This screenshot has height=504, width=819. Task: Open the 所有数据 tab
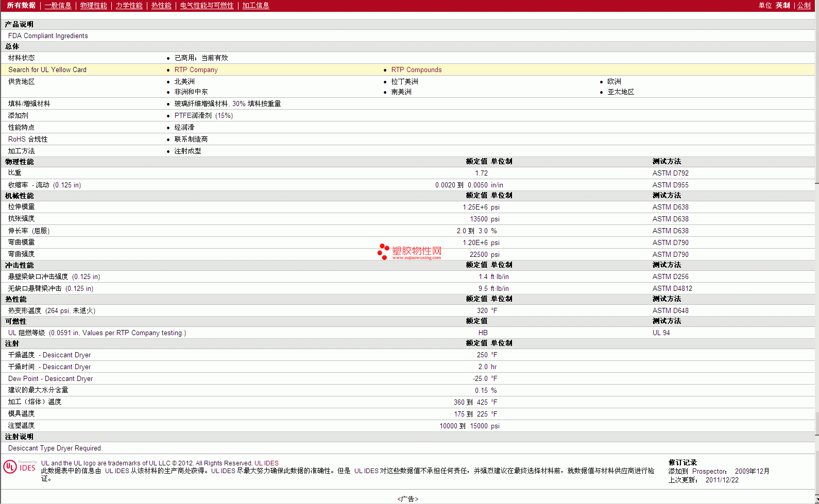(21, 5)
